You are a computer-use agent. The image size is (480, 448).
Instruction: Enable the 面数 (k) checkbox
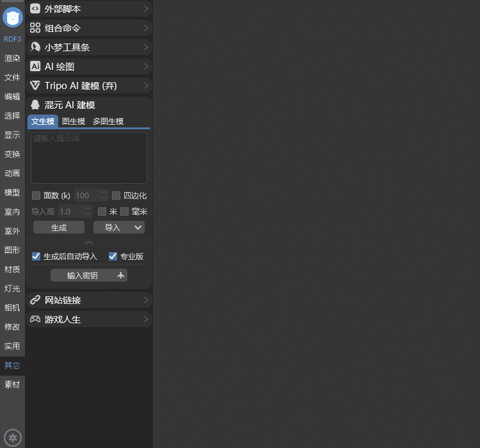coord(36,195)
